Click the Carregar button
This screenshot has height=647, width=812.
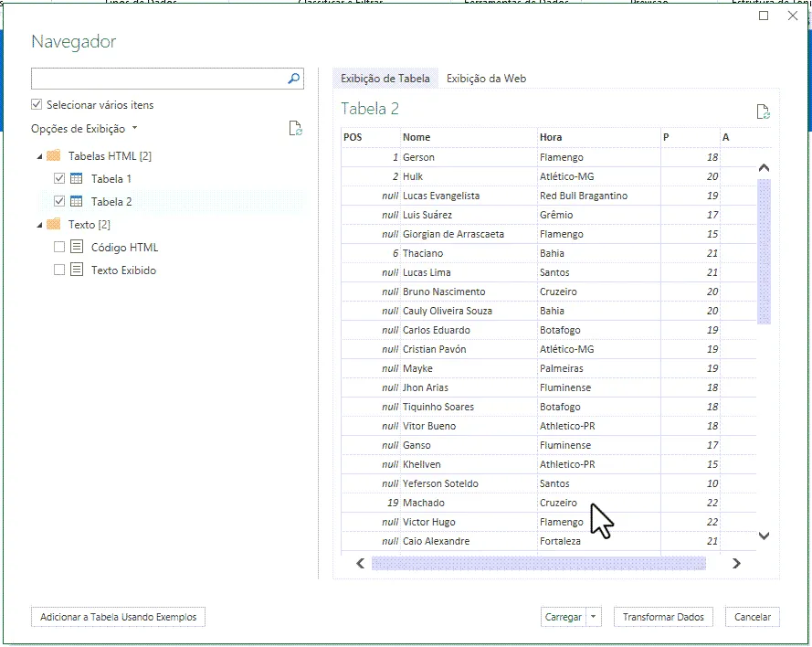coord(564,617)
